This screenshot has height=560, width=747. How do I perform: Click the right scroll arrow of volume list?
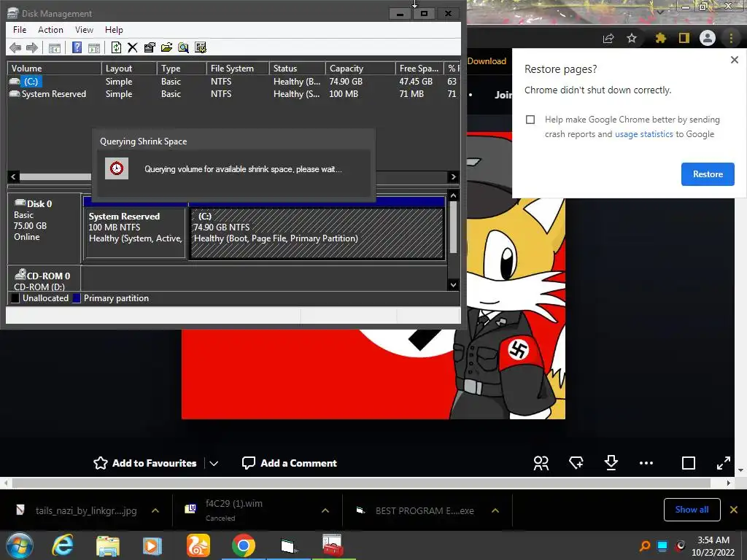(454, 176)
